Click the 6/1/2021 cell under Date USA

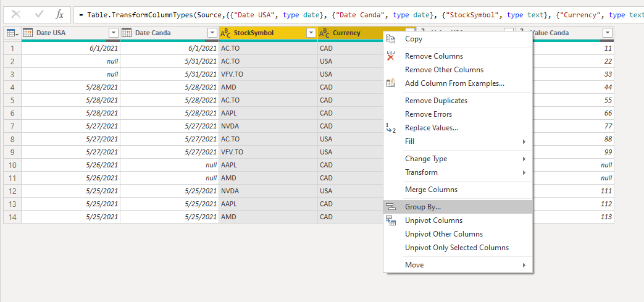(70, 49)
